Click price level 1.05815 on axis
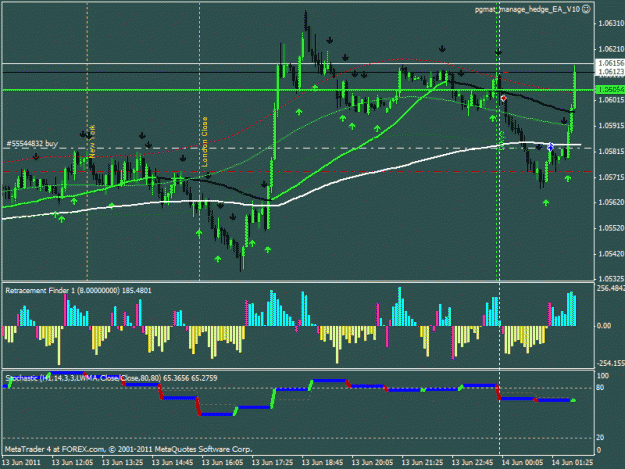Screen dimensions: 625x469 [x=611, y=151]
